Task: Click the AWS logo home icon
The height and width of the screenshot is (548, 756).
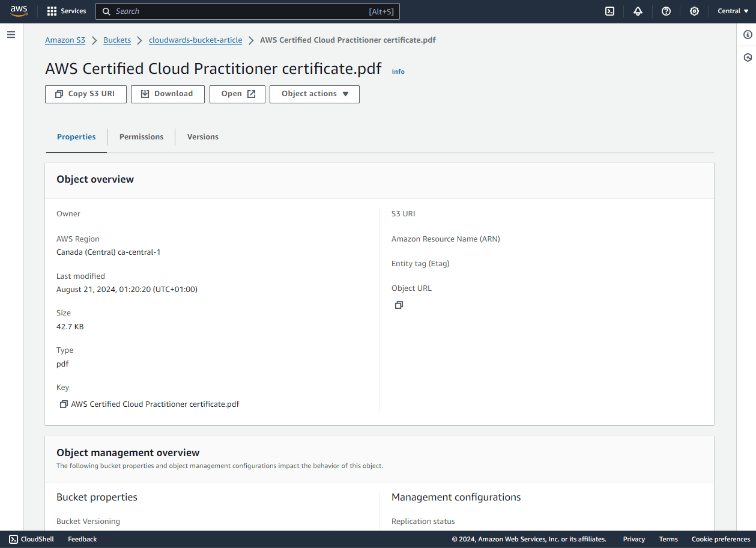Action: point(19,11)
